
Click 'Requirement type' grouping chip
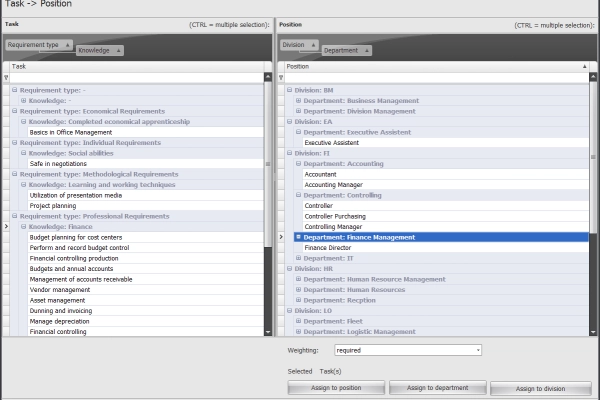click(x=39, y=45)
